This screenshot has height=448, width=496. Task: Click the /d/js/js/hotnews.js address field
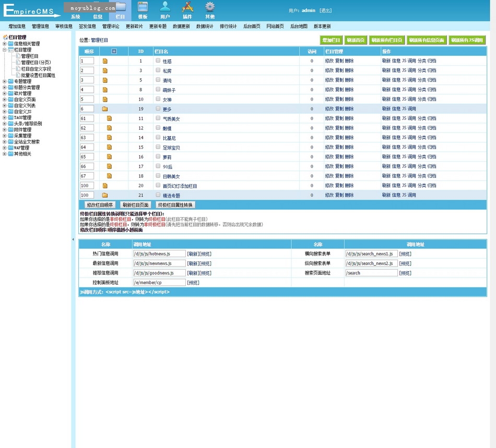pos(159,253)
